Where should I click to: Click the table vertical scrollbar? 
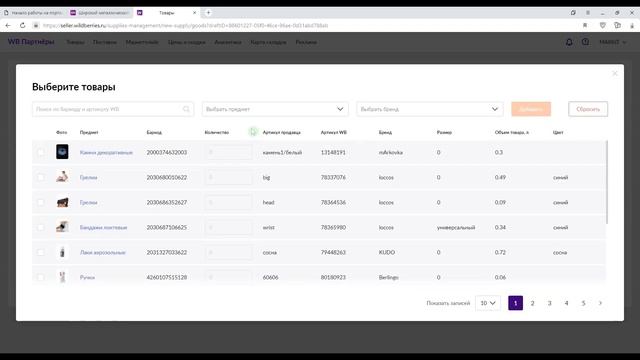pyautogui.click(x=607, y=182)
